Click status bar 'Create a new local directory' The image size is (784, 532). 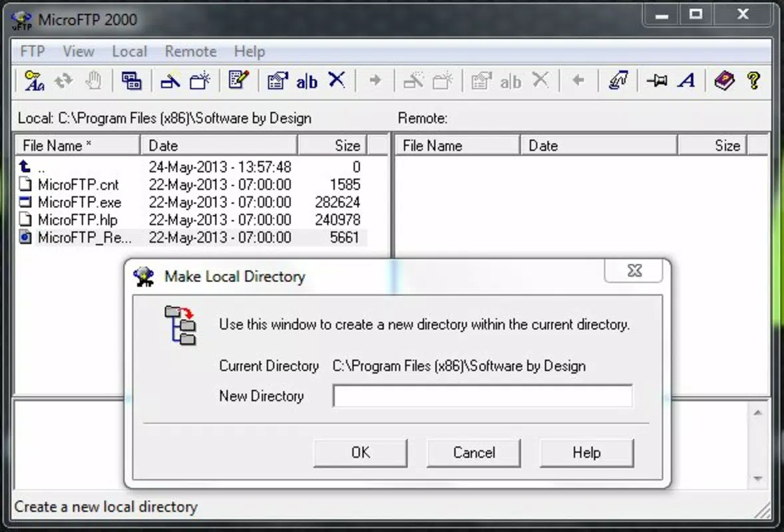(x=106, y=507)
